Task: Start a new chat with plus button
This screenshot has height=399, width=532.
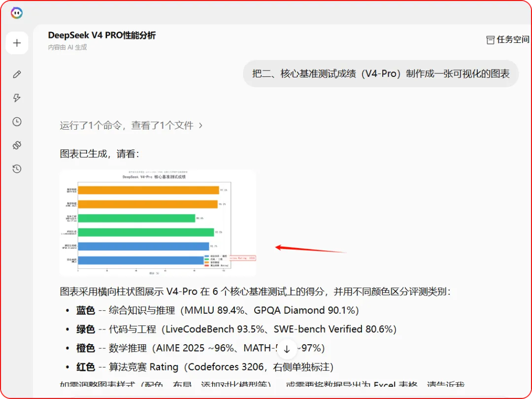Action: click(17, 43)
